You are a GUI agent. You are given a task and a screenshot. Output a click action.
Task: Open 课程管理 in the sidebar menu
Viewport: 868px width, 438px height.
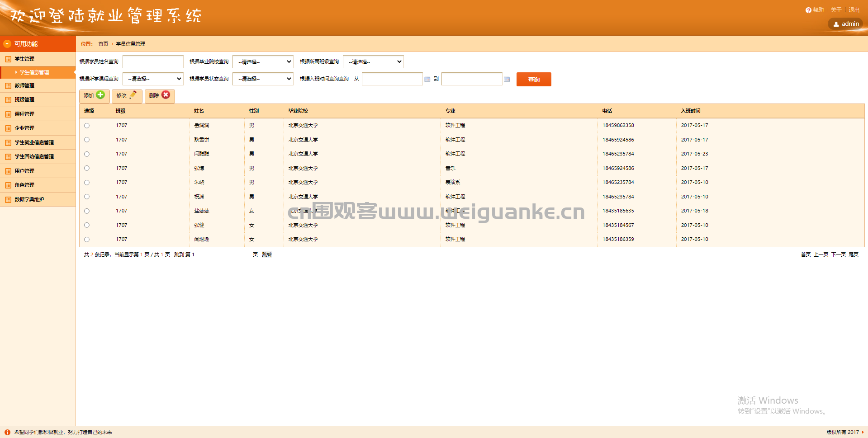[24, 114]
